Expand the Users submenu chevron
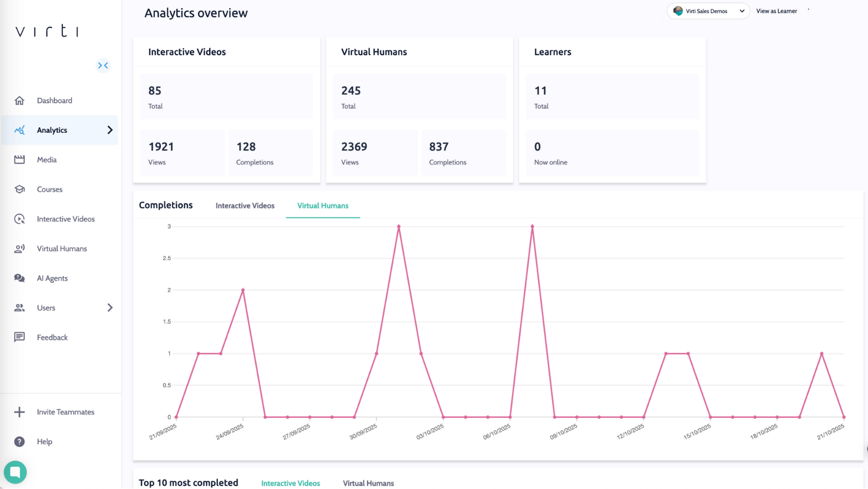 pos(110,308)
